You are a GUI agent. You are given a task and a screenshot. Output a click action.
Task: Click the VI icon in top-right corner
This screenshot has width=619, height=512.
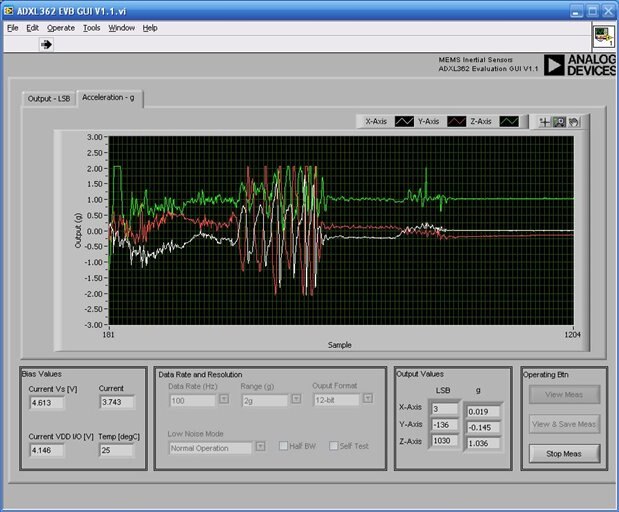[x=603, y=37]
